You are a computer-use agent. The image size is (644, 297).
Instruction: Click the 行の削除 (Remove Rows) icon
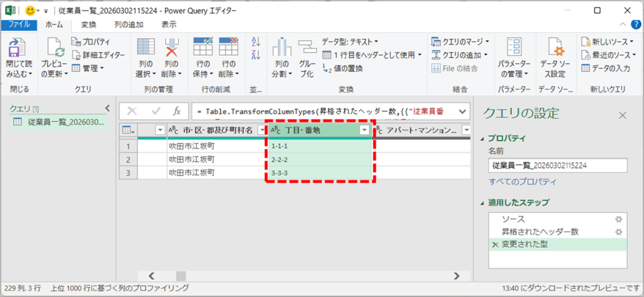pos(228,46)
